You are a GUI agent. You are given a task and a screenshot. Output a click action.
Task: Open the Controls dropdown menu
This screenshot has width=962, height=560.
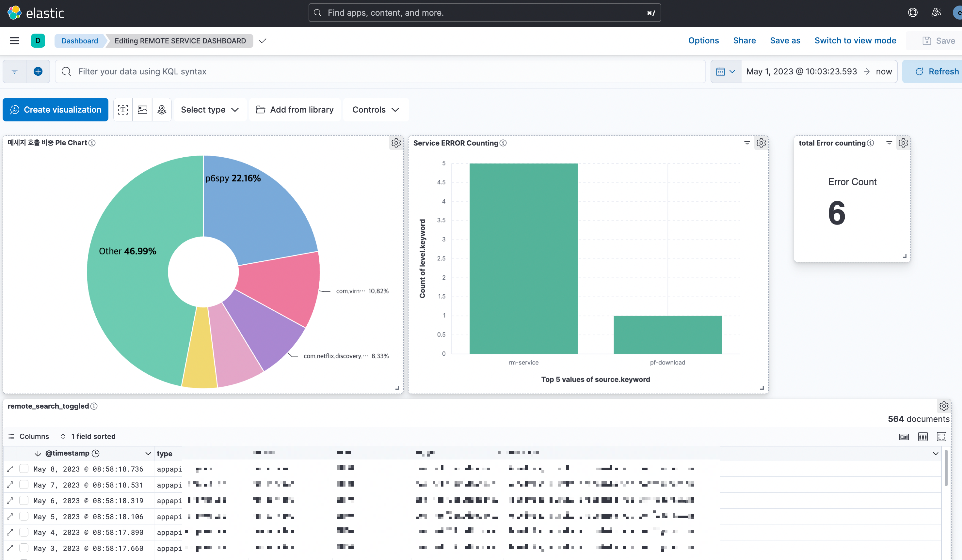pos(376,110)
